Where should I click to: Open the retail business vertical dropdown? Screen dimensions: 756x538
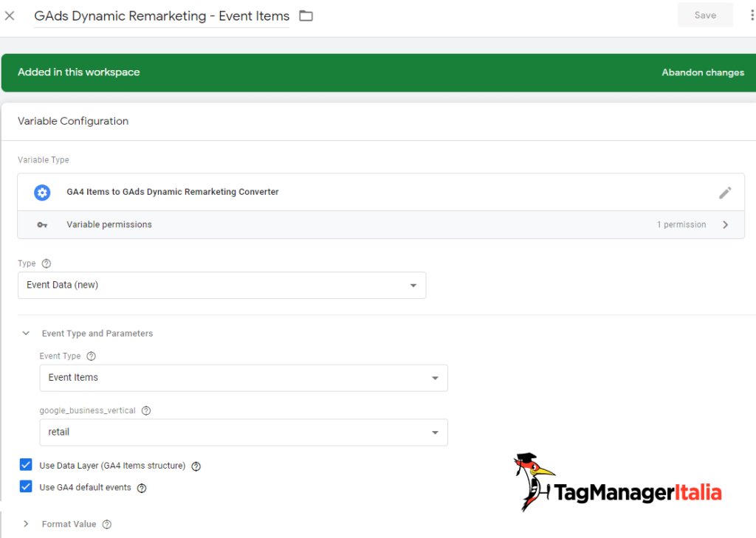pyautogui.click(x=244, y=432)
